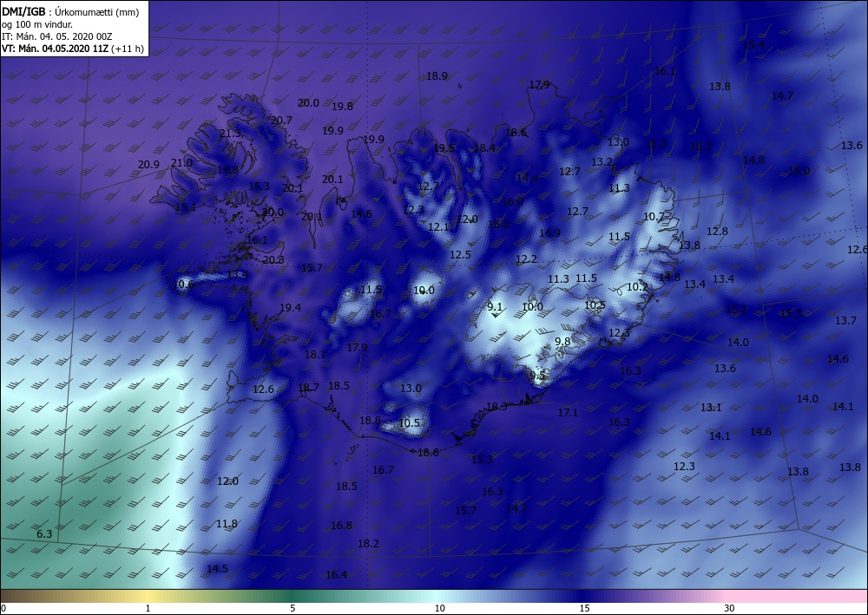Click the map value 10.7 in the east
868x615 pixels.
(x=654, y=217)
